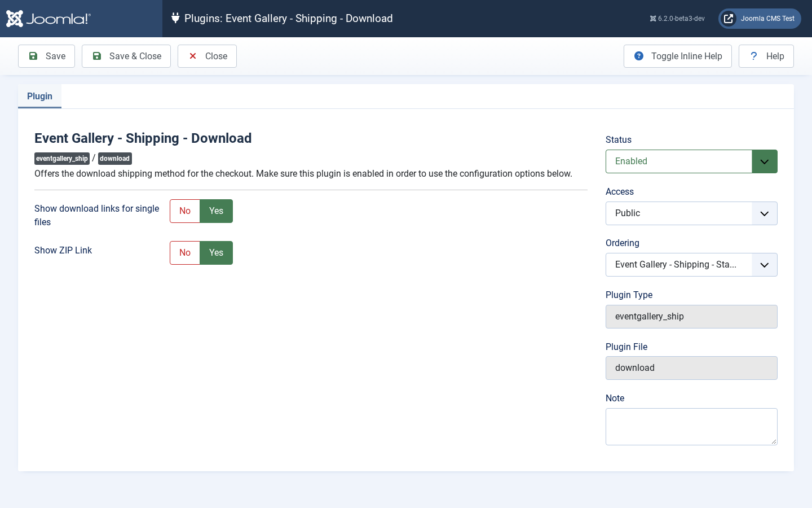Click the Show download links for single files label

(97, 215)
